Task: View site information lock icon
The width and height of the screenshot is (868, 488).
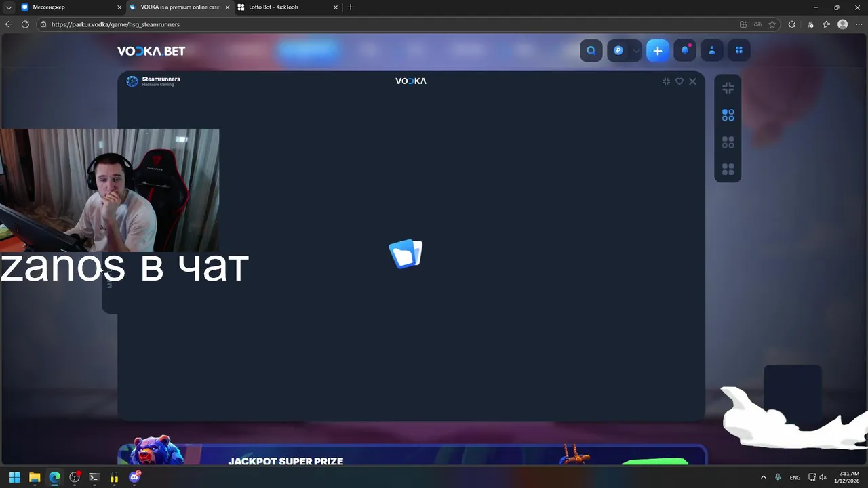Action: point(43,24)
